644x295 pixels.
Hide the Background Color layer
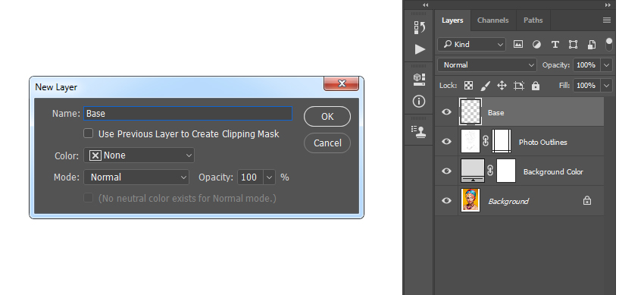click(x=446, y=171)
